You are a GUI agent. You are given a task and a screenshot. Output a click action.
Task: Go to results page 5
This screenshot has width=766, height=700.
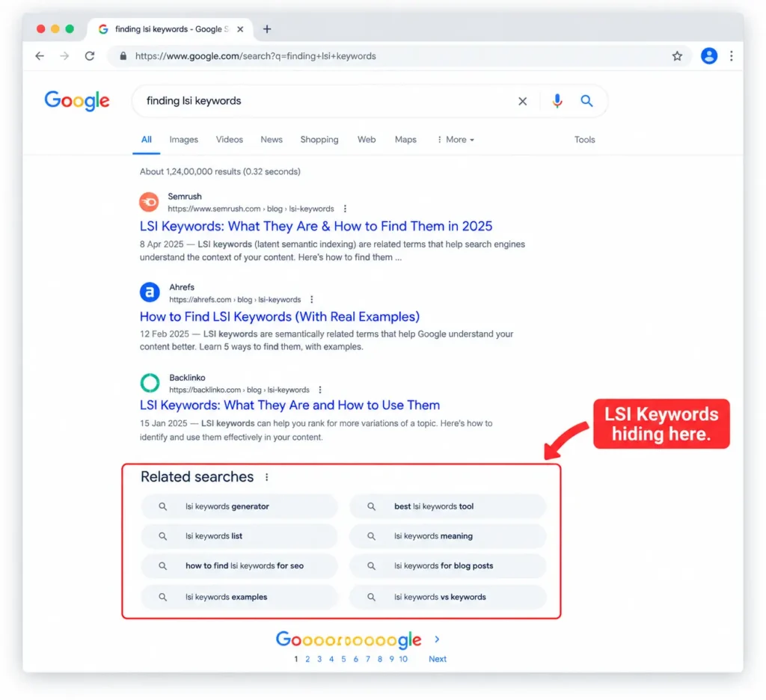[x=343, y=659]
